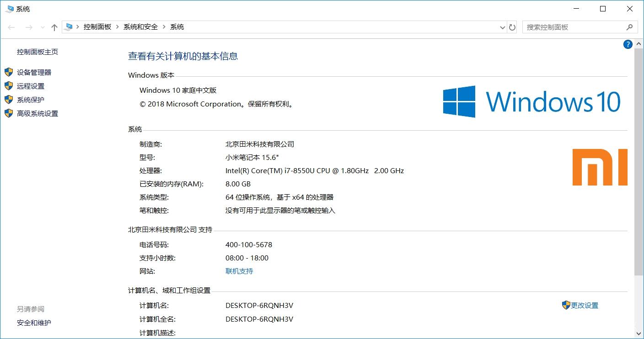Refresh the page with the refresh icon
644x339 pixels.
click(x=512, y=27)
